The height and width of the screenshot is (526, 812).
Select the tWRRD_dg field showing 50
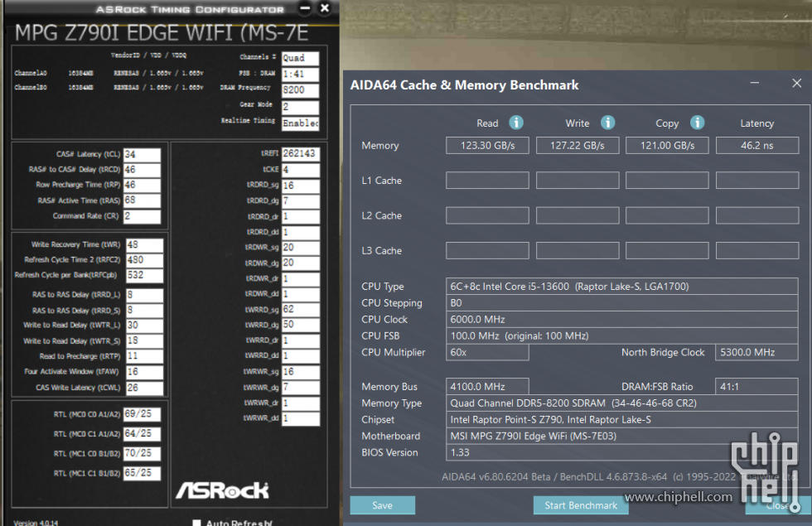click(300, 325)
